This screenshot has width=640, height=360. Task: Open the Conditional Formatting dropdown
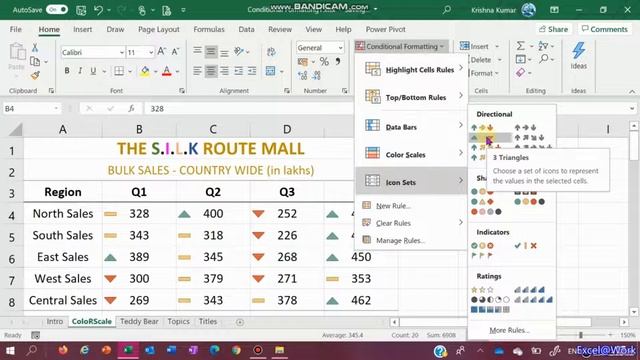click(x=401, y=46)
